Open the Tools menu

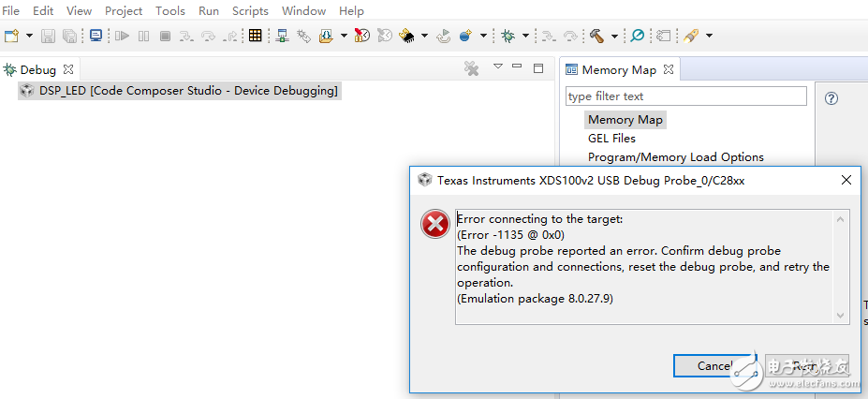(x=170, y=10)
